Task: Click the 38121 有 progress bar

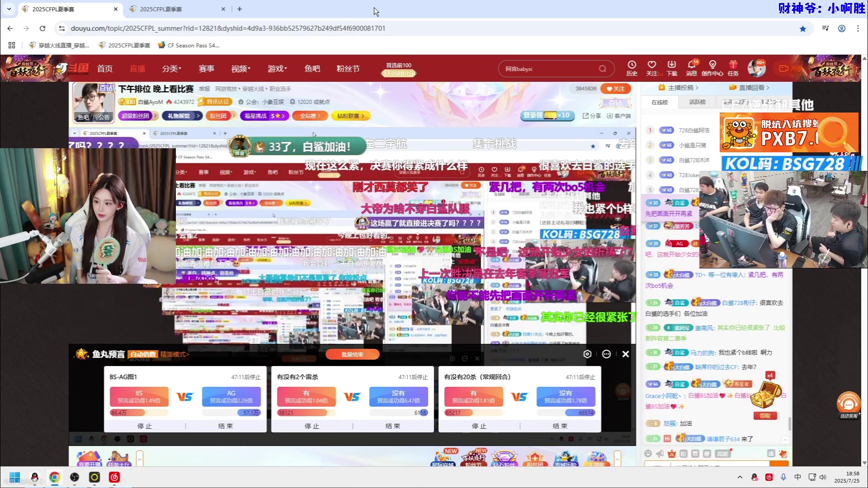Action: (307, 413)
